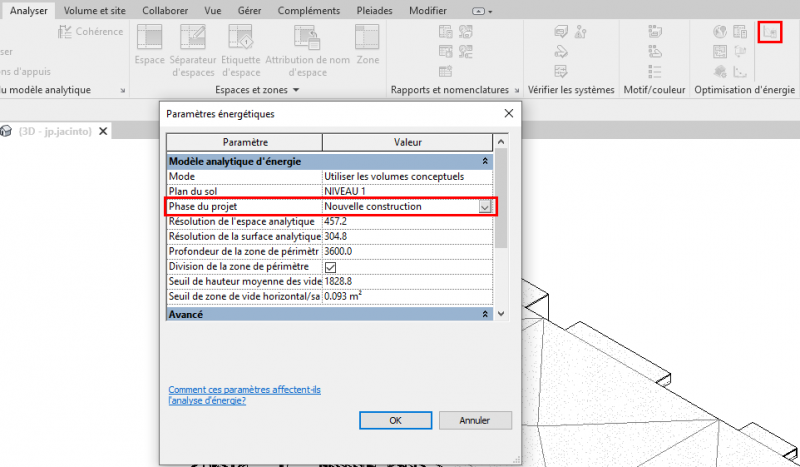Open the Compléments tab
This screenshot has height=467, width=800.
[309, 10]
